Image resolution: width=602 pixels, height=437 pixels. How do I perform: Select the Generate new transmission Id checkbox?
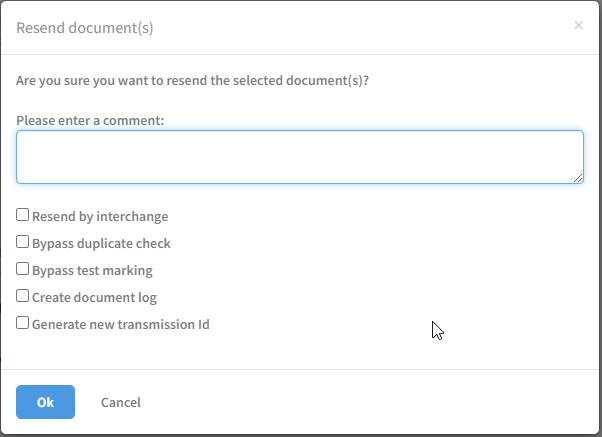click(x=23, y=323)
